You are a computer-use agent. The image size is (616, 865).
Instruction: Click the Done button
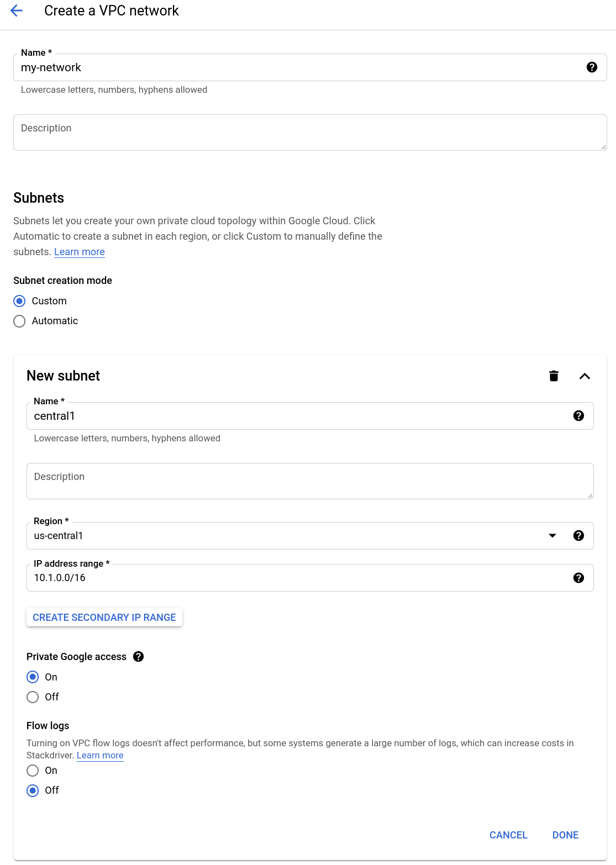(565, 835)
